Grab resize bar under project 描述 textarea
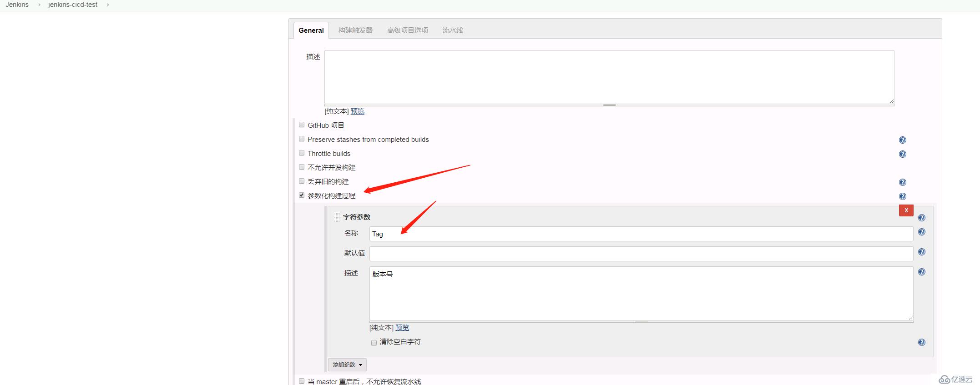Image resolution: width=980 pixels, height=385 pixels. 609,105
